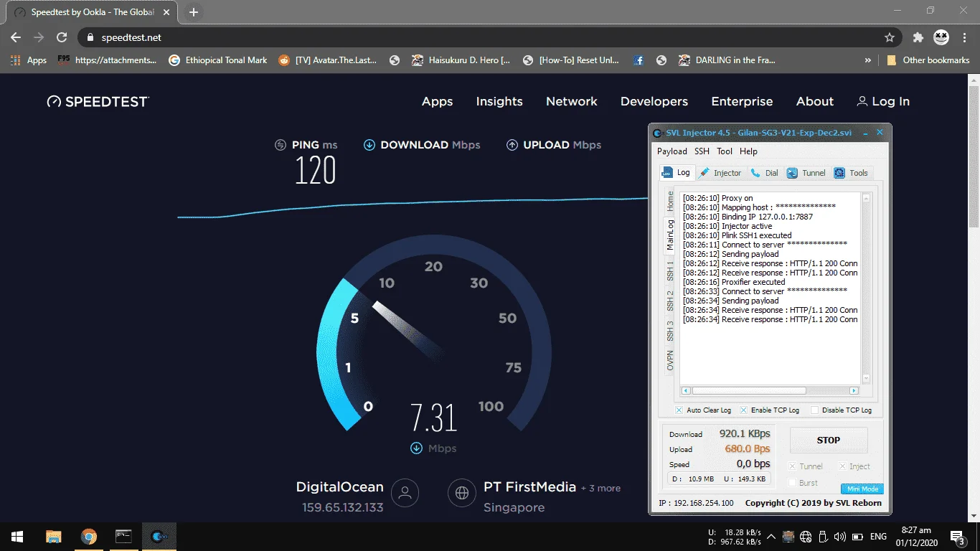The height and width of the screenshot is (551, 980).
Task: Open the DARLING in the Fra bookmark
Action: tap(727, 60)
